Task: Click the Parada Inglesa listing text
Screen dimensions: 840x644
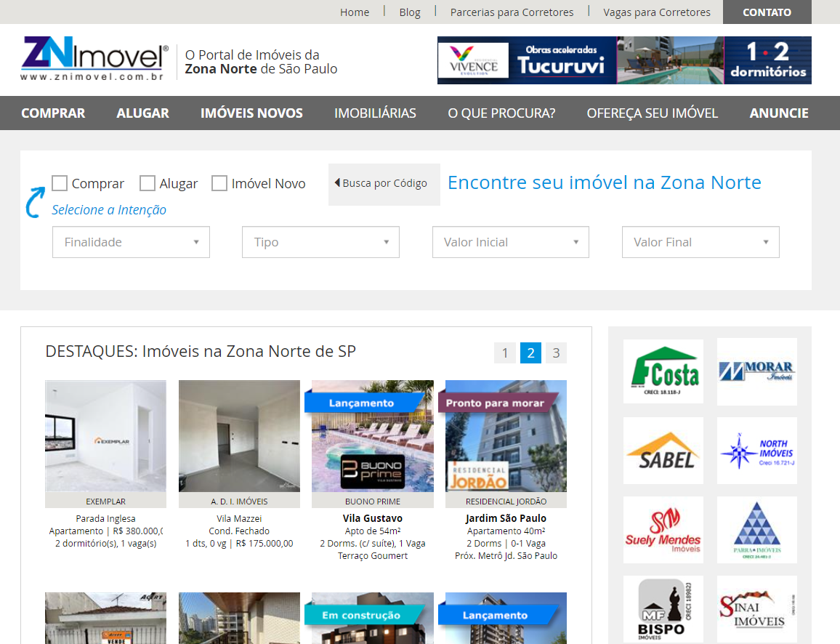Action: (x=105, y=519)
